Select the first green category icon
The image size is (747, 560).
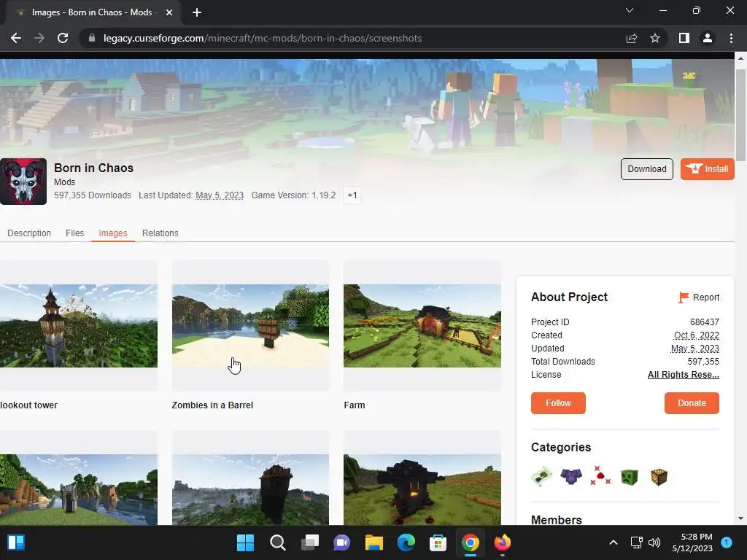[542, 476]
